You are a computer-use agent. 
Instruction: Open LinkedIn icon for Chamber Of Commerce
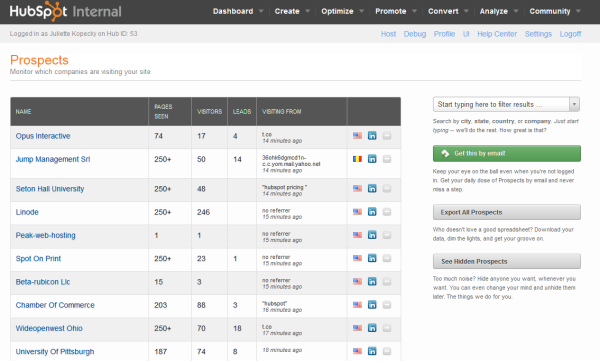(372, 305)
